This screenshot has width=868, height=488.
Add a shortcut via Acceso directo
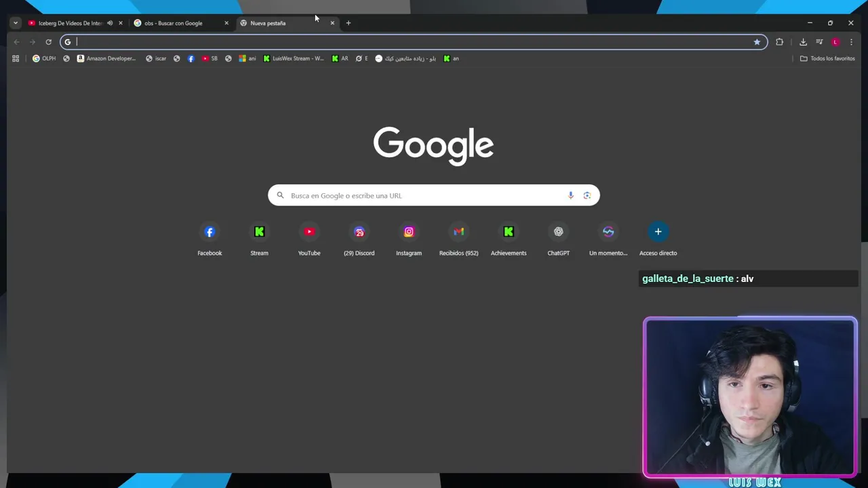[x=658, y=239]
